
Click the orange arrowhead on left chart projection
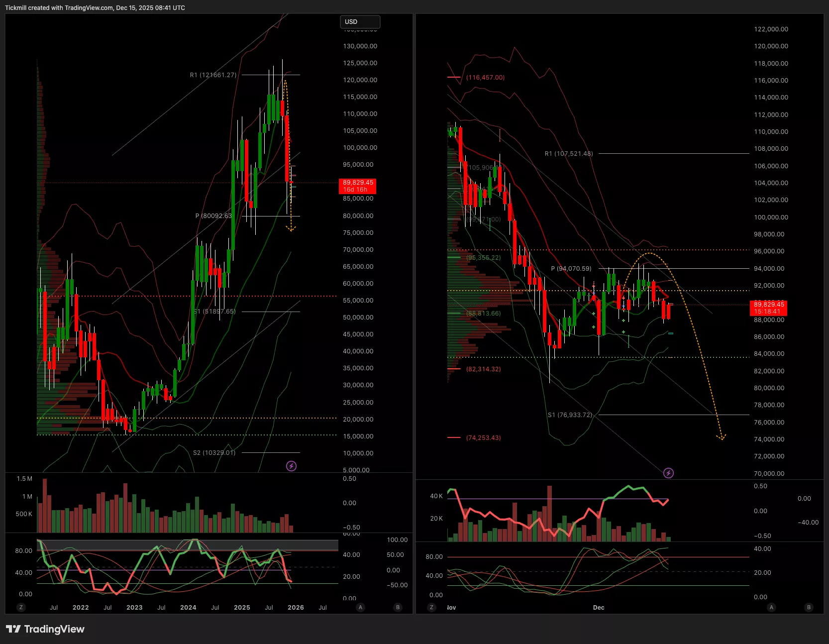[291, 229]
